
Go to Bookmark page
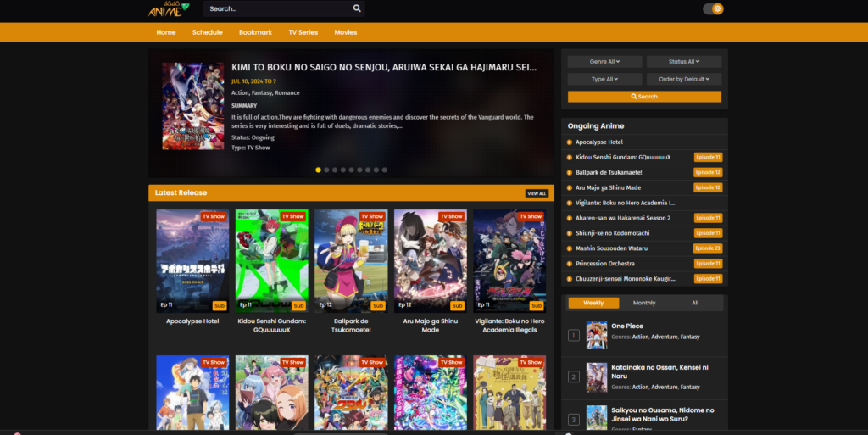[x=255, y=32]
